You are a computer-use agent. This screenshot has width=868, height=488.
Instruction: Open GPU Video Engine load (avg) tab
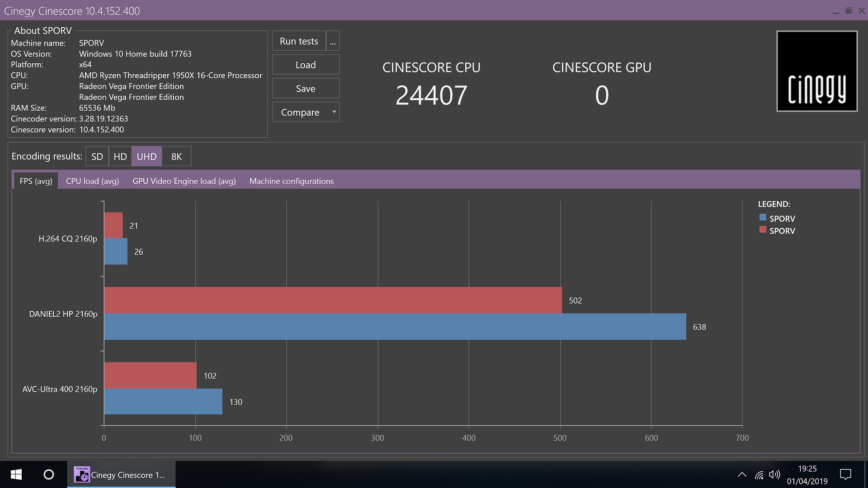(x=184, y=181)
